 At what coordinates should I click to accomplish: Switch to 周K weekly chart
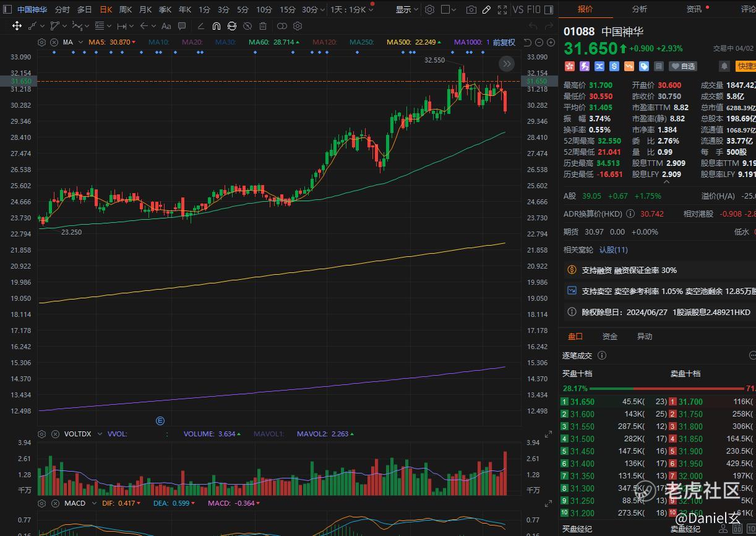(x=126, y=10)
